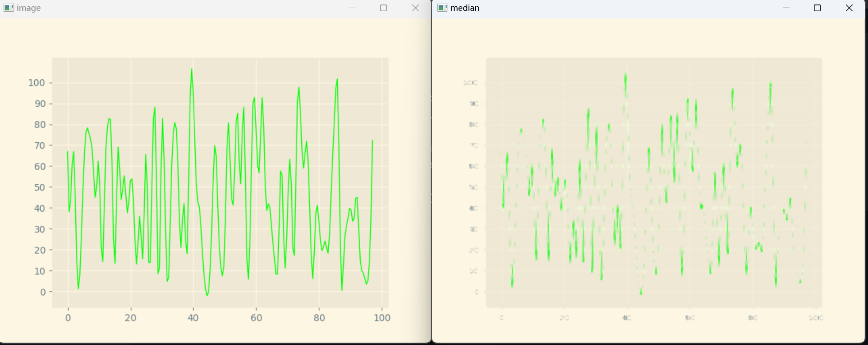
Task: Click the x-axis label 100 in image window
Action: coord(382,318)
